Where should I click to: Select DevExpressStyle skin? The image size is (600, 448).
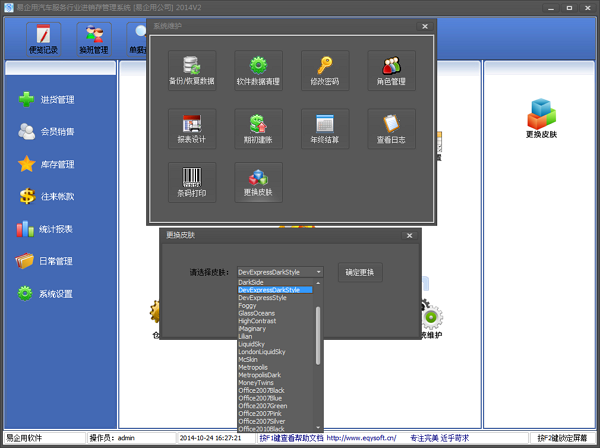click(x=275, y=298)
